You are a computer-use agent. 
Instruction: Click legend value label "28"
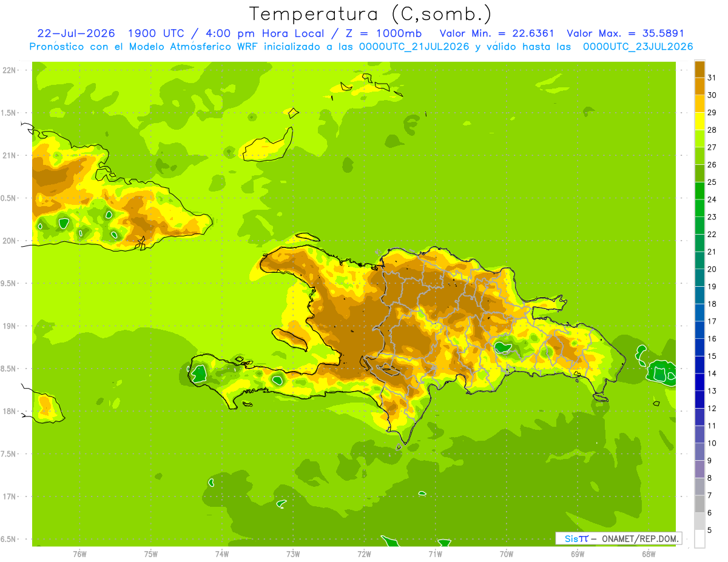[x=712, y=130]
